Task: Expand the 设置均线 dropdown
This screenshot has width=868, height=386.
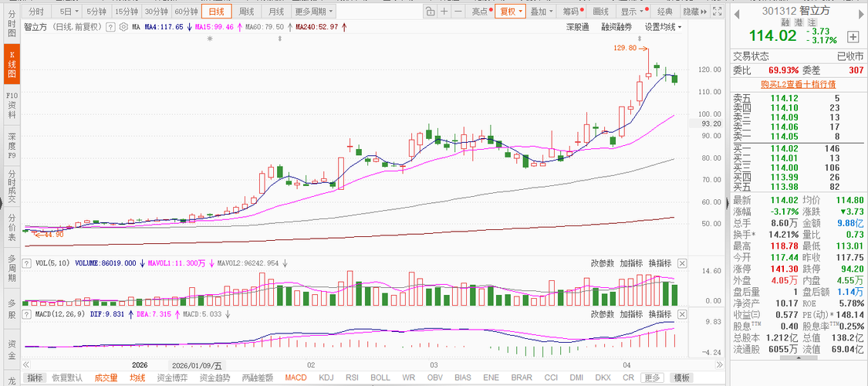Action: [x=663, y=26]
